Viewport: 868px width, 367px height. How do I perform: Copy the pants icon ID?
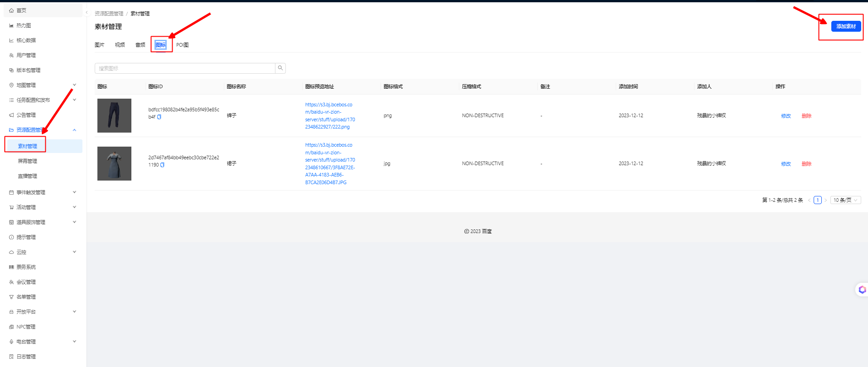tap(159, 117)
